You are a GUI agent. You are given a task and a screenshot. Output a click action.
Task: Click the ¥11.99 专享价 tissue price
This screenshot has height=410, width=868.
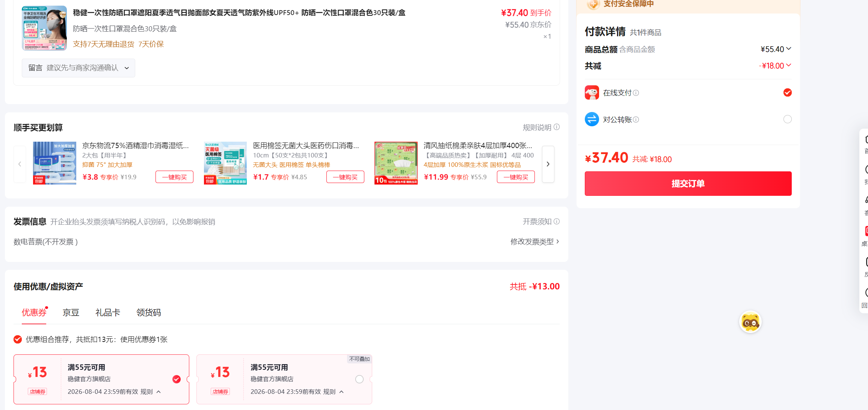pyautogui.click(x=446, y=177)
